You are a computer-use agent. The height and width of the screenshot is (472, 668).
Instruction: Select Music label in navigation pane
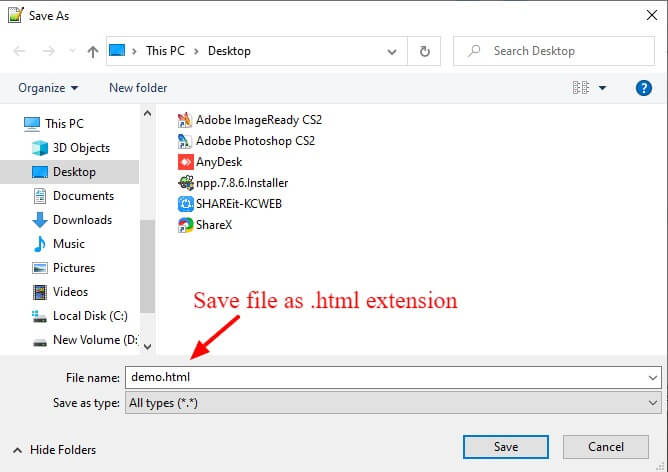tap(69, 244)
